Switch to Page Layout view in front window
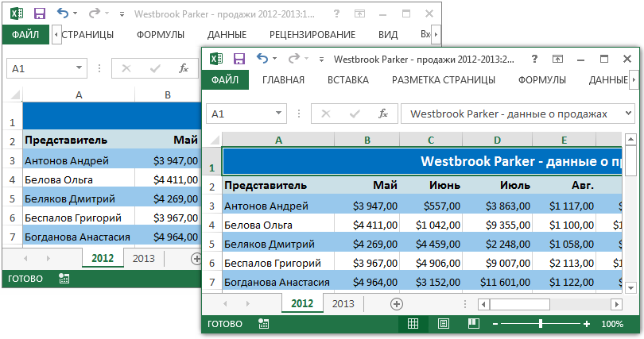 (x=443, y=324)
